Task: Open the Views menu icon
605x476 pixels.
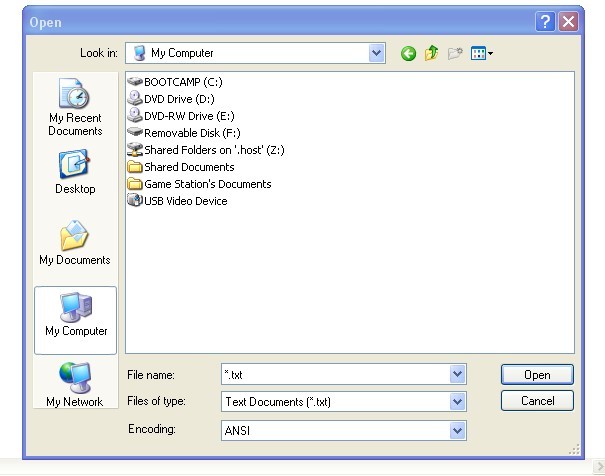Action: tap(482, 54)
